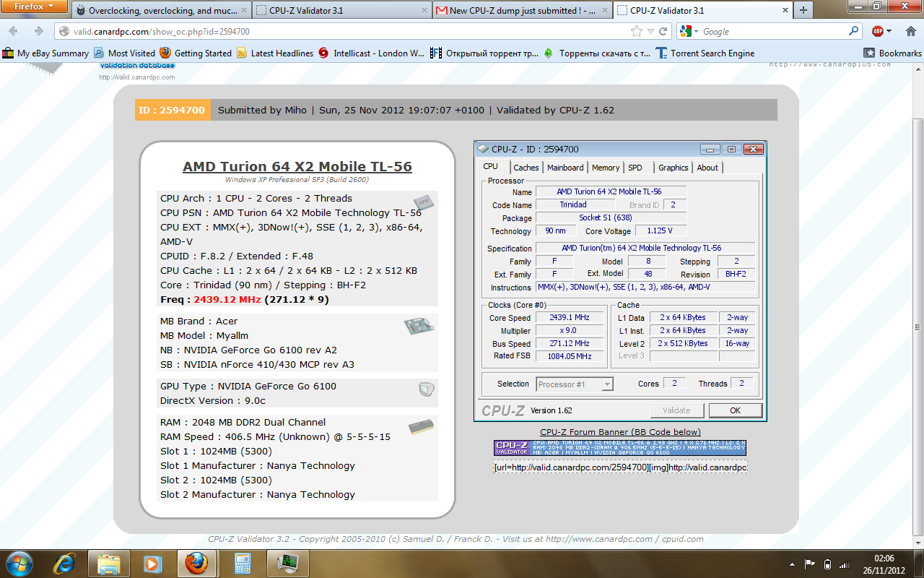Click the motherboard icon beside MB Brand

point(419,326)
